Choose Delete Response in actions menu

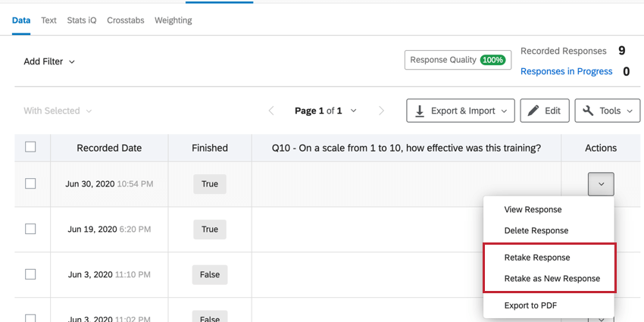(536, 230)
